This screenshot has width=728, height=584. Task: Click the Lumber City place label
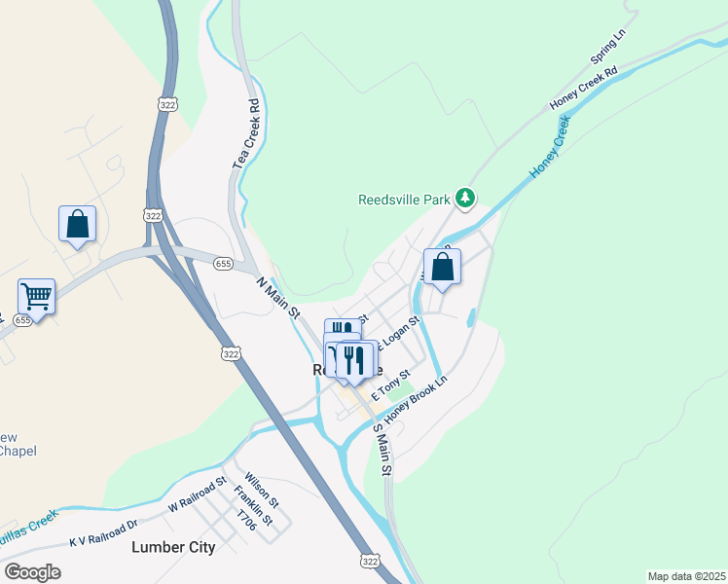point(173,547)
